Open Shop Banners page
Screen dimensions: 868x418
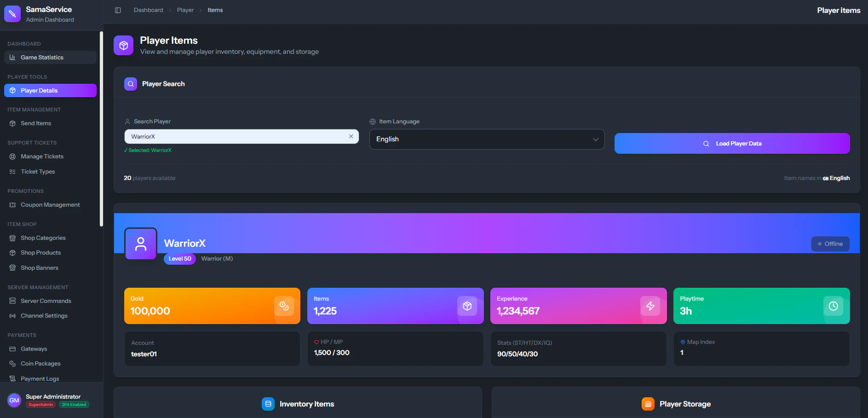click(x=50, y=268)
